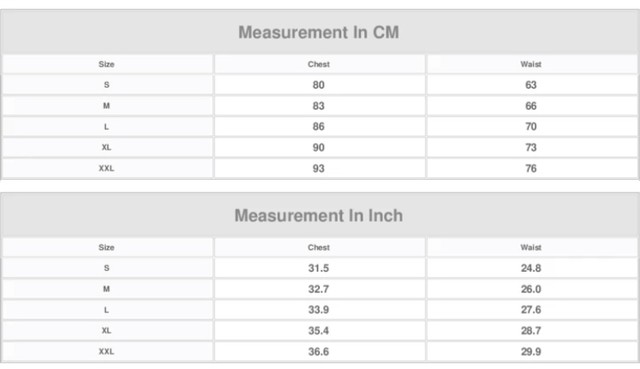Select waist value 29.9 for XXL
640x369 pixels.
point(531,351)
